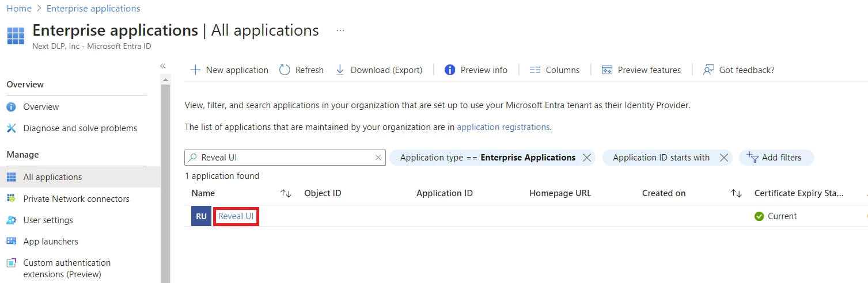Sort by Created on using arrows
This screenshot has width=868, height=283.
tap(736, 193)
